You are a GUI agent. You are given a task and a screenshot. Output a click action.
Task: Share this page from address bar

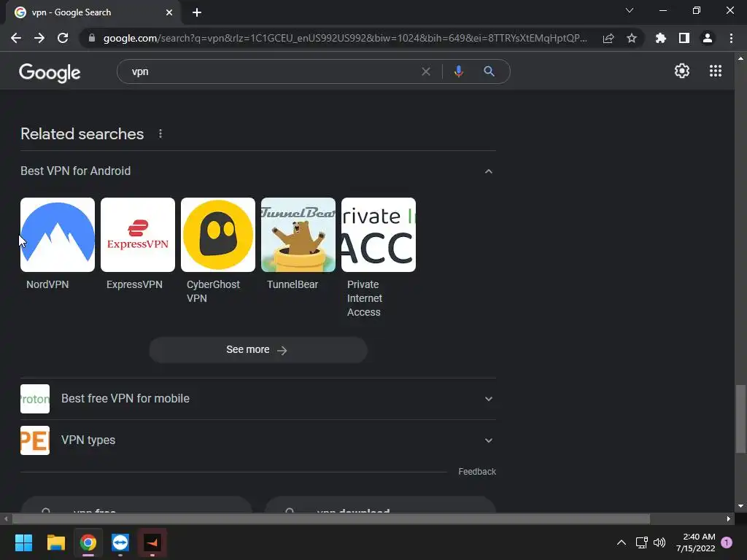coord(608,38)
